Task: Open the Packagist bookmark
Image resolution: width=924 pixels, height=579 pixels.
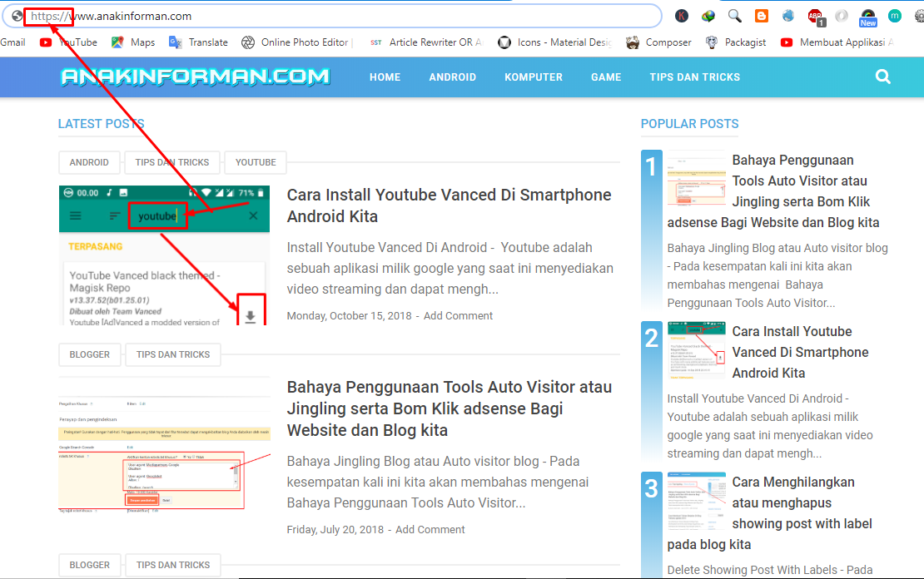Action: coord(735,42)
